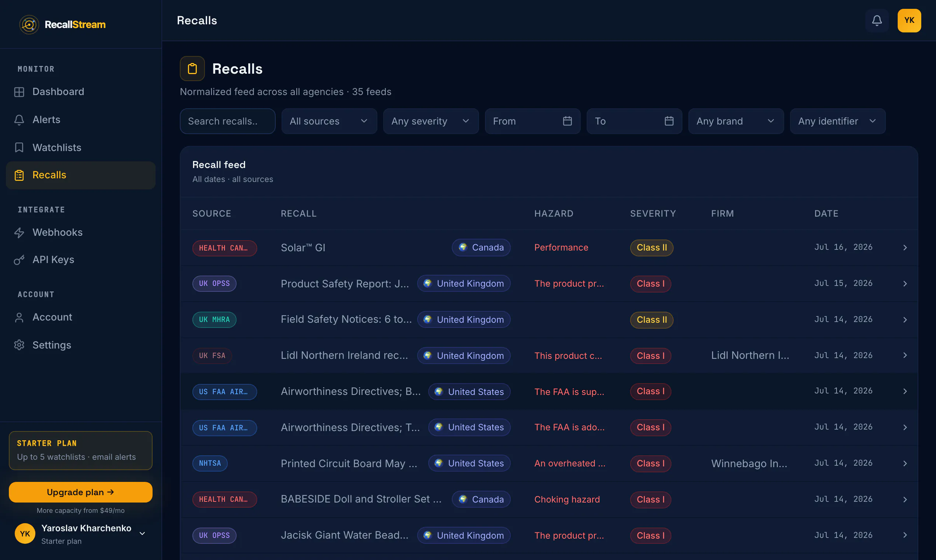
Task: Open the Alerts page
Action: (81, 120)
